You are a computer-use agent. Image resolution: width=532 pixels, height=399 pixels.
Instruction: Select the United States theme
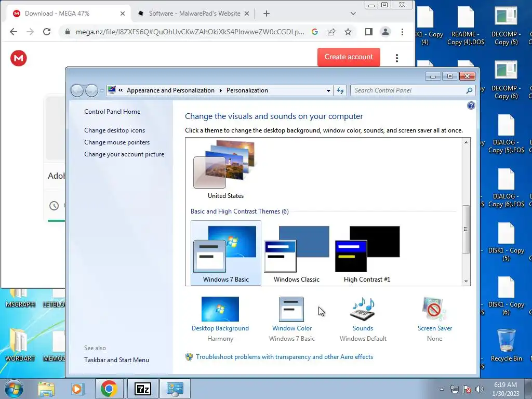(225, 170)
